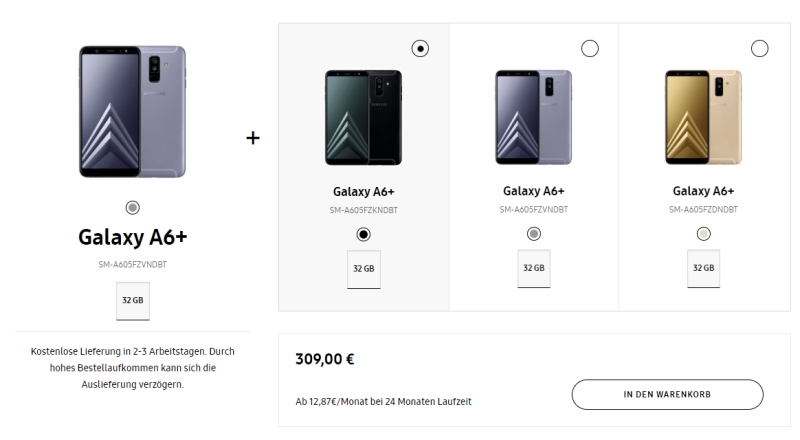Choose 32 GB storage for the lavender model
800x440 pixels.
[x=534, y=269]
